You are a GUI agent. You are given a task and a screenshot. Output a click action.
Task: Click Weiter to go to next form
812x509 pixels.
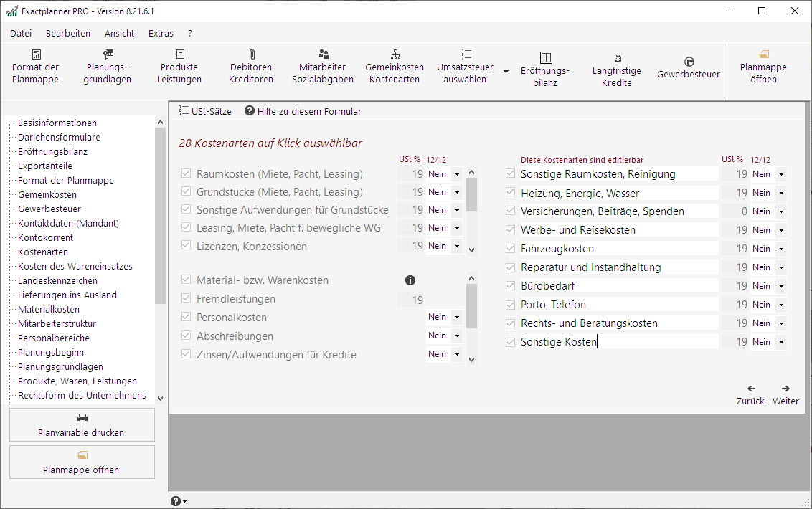coord(785,395)
